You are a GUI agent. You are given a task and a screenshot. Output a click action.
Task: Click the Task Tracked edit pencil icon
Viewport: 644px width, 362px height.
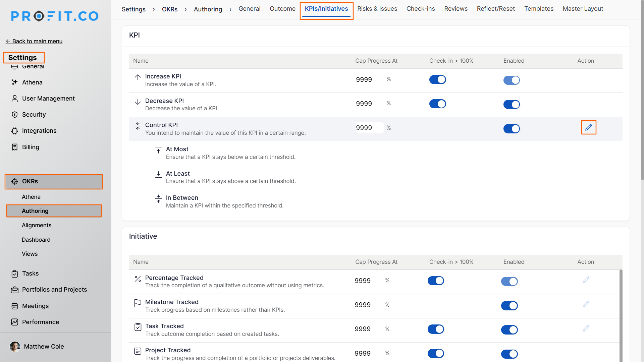(x=586, y=328)
